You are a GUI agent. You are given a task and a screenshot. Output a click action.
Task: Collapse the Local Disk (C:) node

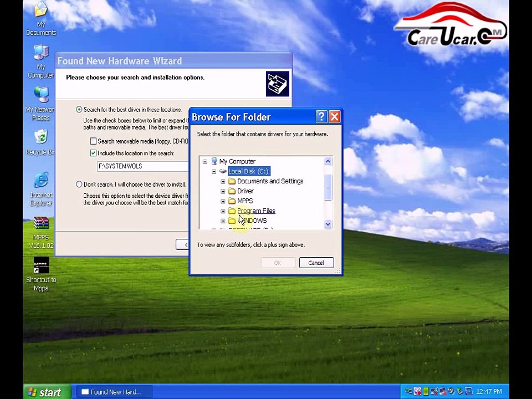tap(214, 171)
